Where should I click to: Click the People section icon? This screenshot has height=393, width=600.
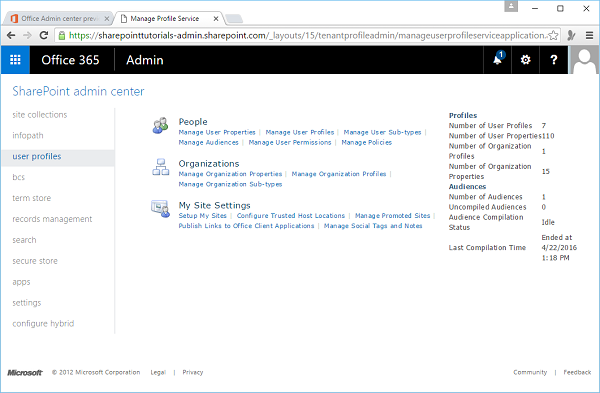click(x=161, y=126)
